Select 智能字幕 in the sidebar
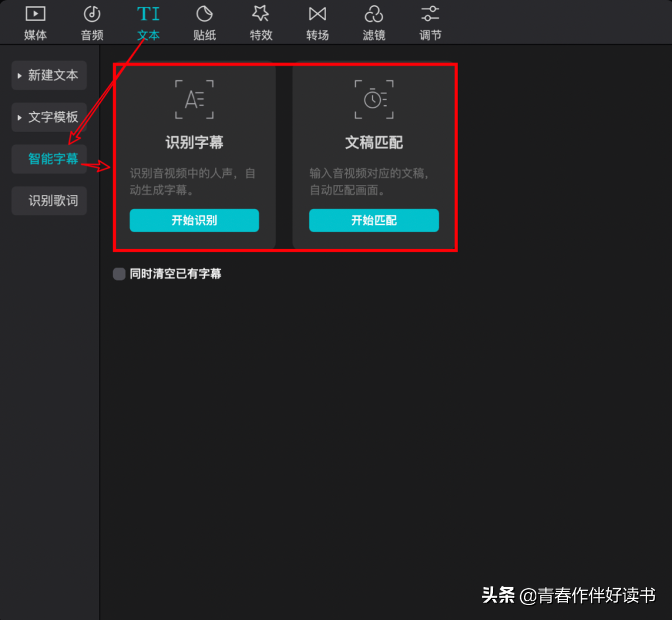Image resolution: width=672 pixels, height=620 pixels. [49, 159]
